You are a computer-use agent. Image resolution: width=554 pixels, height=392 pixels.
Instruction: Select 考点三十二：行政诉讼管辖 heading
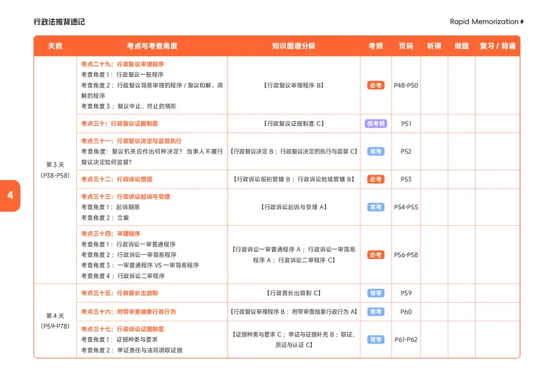(116, 179)
